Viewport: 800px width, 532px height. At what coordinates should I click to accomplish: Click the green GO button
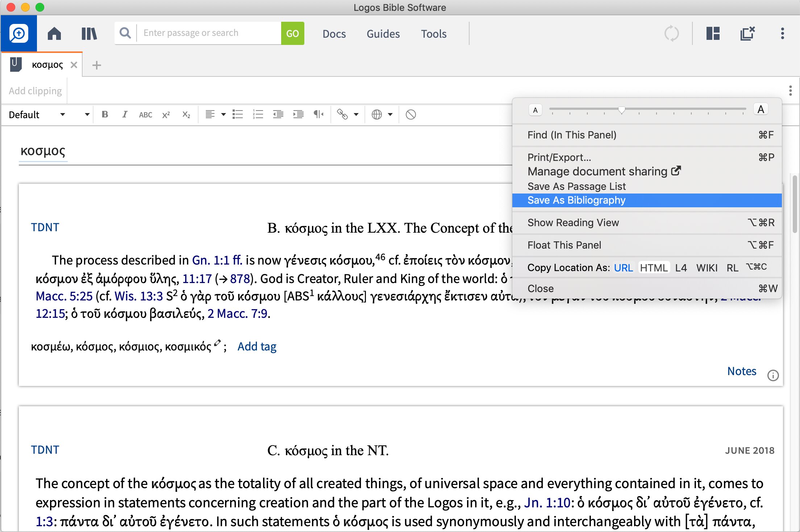point(292,33)
